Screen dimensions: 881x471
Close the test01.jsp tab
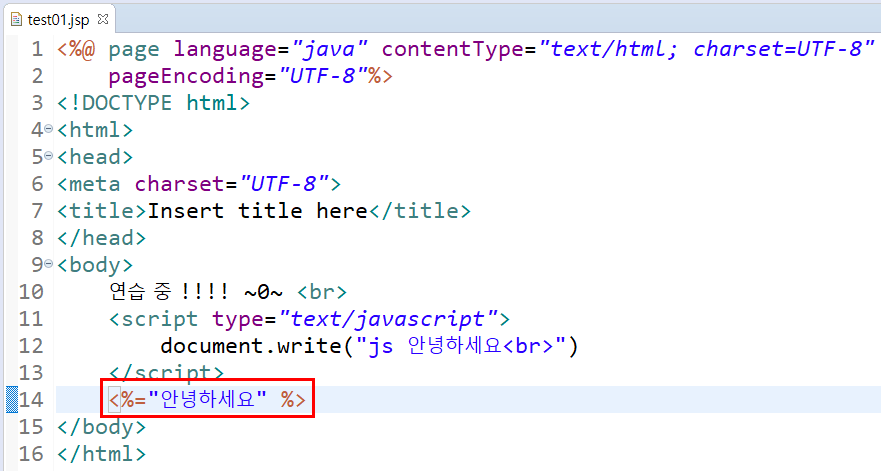point(103,19)
